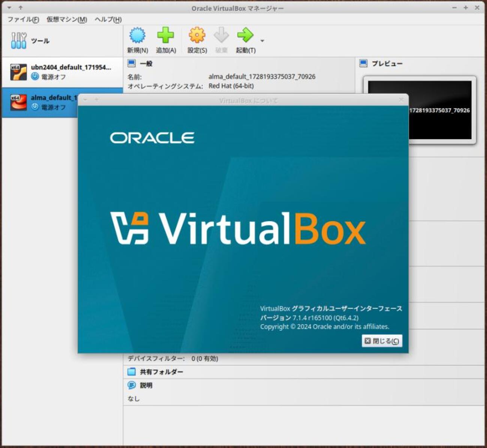Click the 新規 (New) virtual machine icon
The height and width of the screenshot is (448, 487).
pos(137,36)
